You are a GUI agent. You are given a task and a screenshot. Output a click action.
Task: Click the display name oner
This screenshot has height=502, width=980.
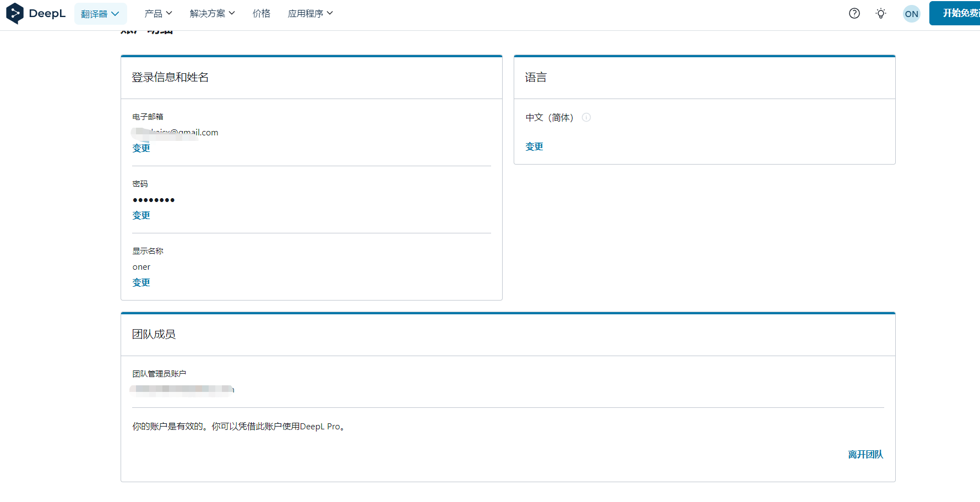point(141,267)
